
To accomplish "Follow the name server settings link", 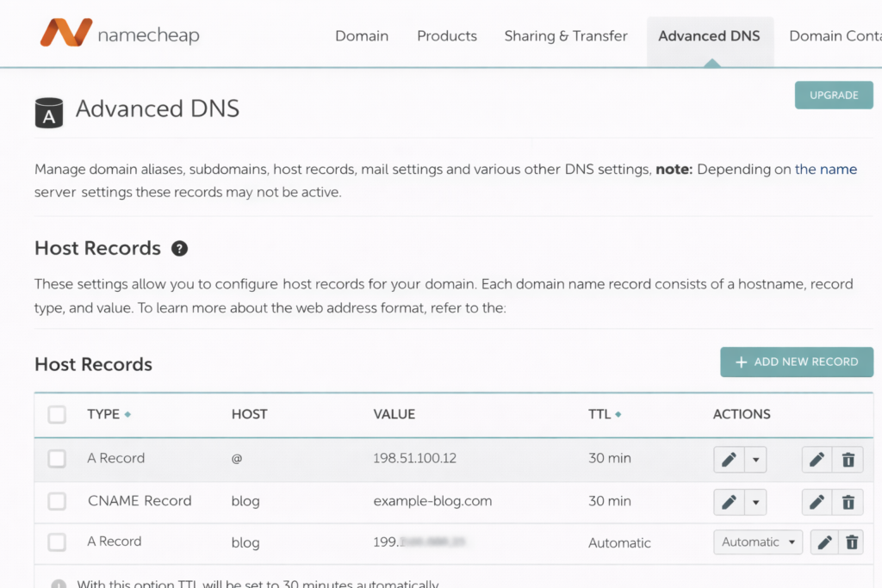I will pyautogui.click(x=826, y=169).
